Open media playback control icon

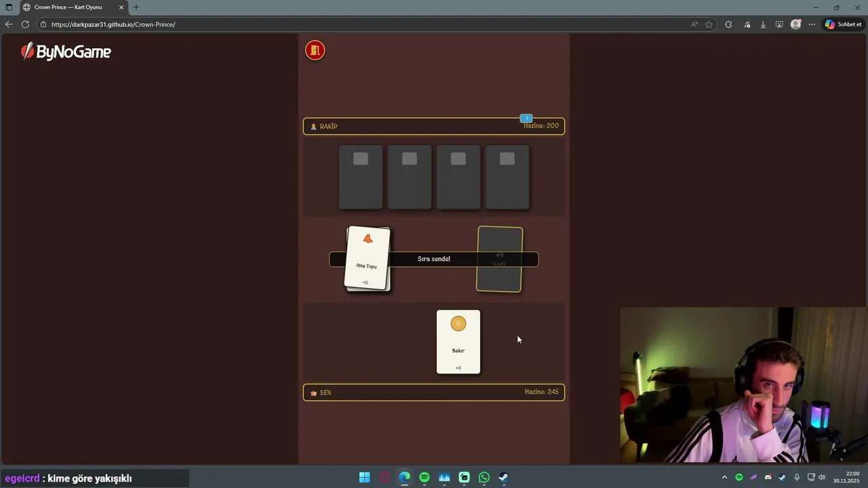tap(747, 24)
